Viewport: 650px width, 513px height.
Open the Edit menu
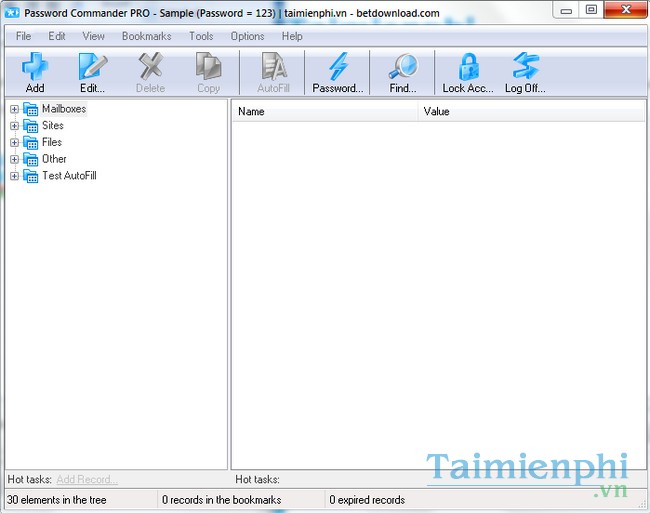57,36
